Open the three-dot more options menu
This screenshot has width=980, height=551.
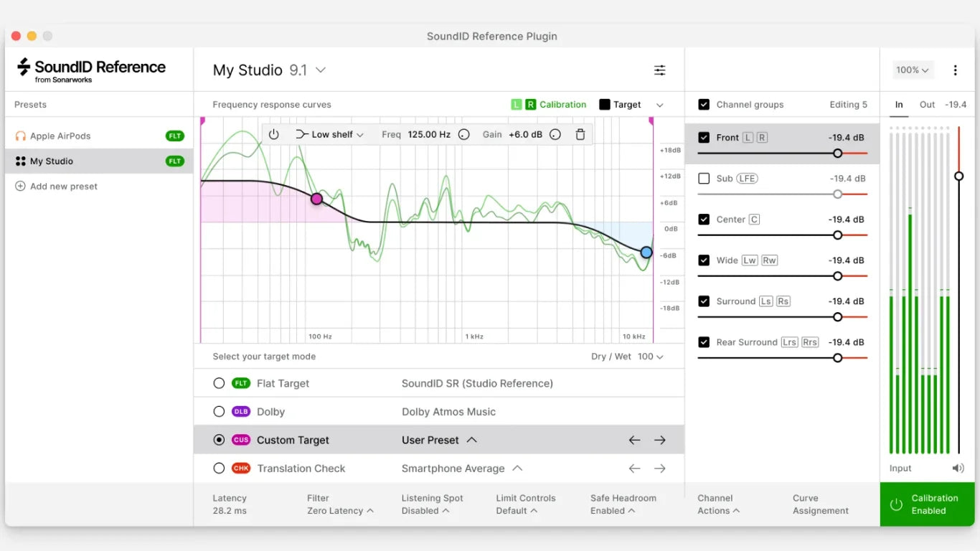955,70
